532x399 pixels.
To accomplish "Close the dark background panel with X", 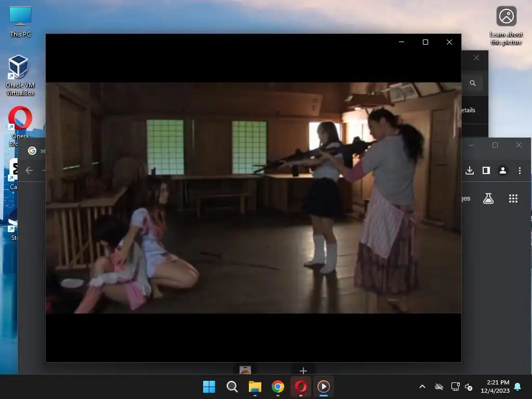I will pyautogui.click(x=476, y=58).
